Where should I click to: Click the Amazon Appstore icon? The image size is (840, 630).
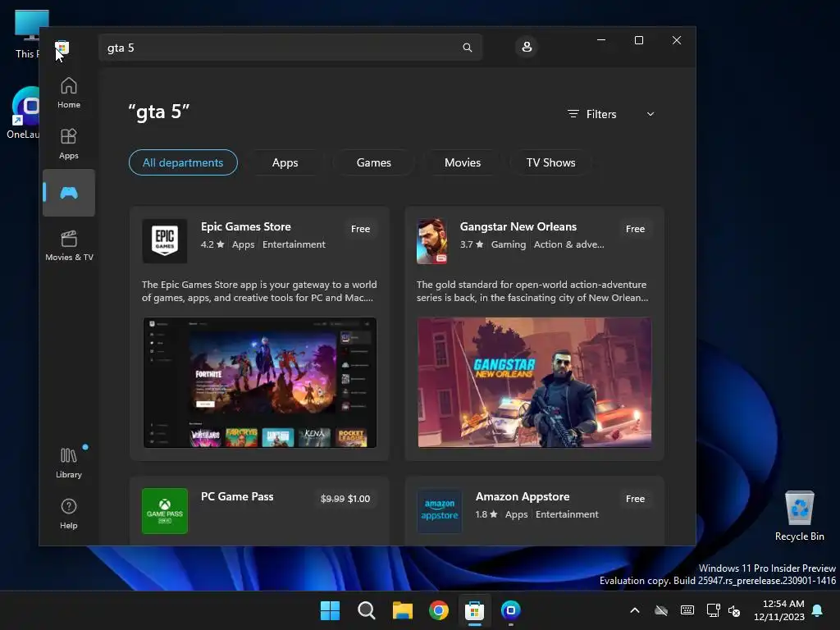click(440, 510)
